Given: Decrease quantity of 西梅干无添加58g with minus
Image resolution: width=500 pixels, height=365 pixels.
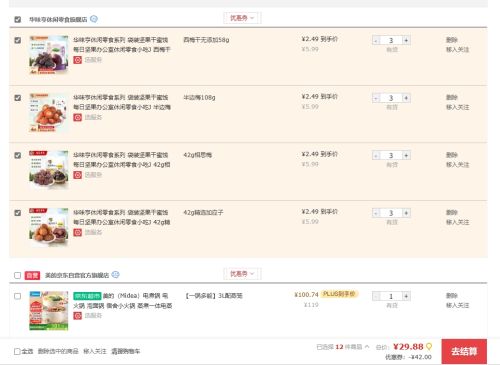Looking at the screenshot, I should (x=376, y=40).
